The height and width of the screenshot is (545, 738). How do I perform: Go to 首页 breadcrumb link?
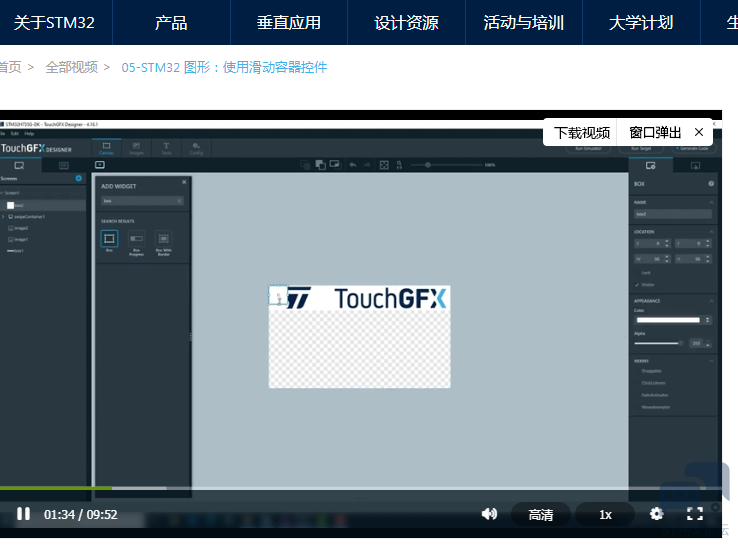(10, 67)
